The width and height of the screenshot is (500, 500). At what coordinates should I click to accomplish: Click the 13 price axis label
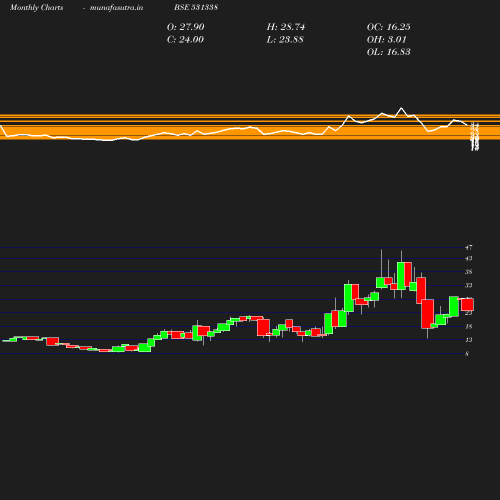[x=469, y=340]
